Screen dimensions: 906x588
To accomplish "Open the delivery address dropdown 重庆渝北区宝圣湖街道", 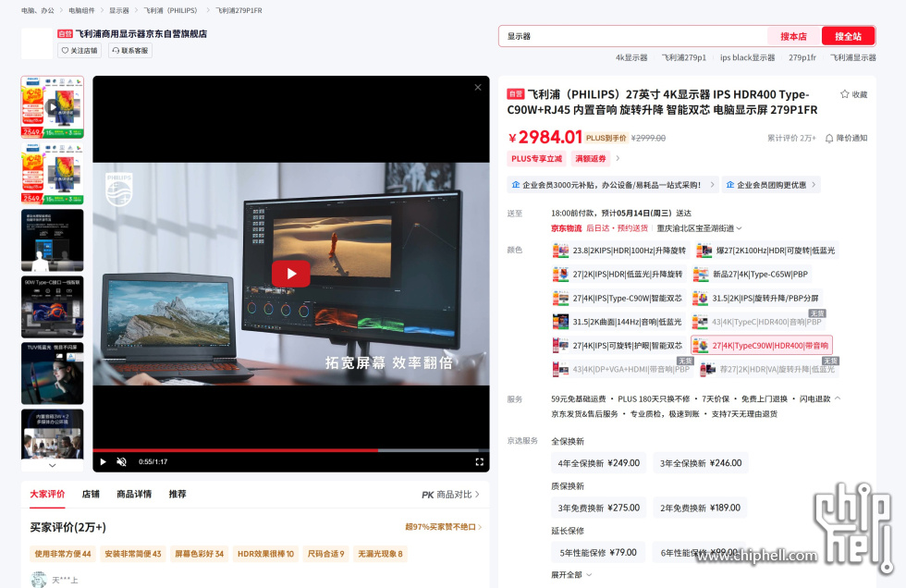I will click(x=699, y=228).
